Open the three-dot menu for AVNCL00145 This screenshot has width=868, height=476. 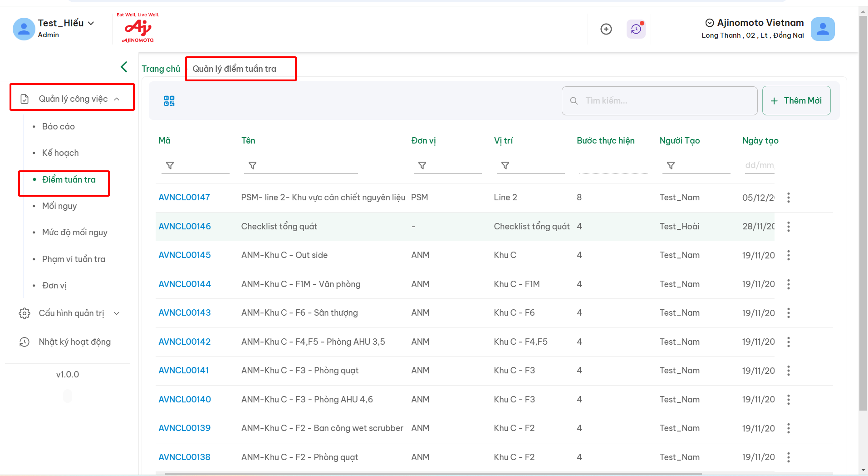[x=789, y=255]
